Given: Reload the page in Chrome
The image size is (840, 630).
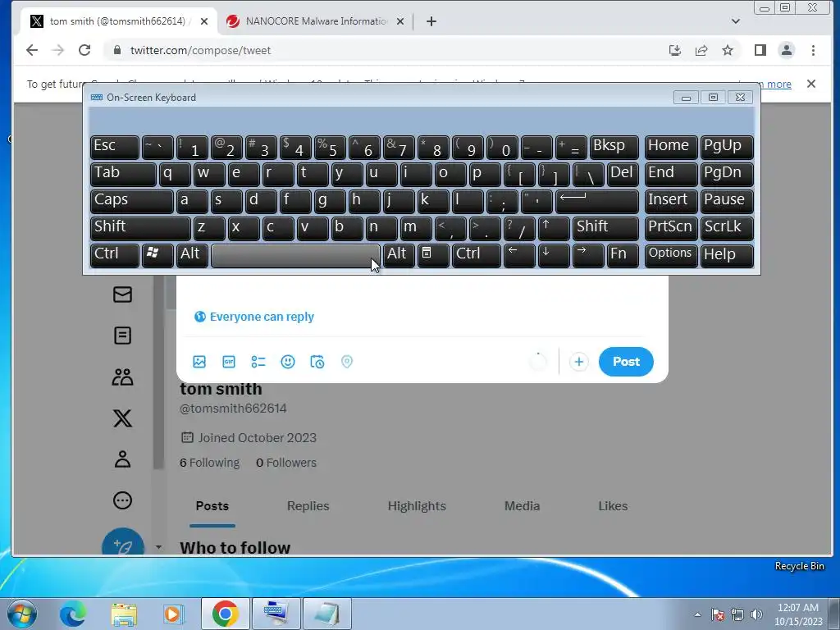Looking at the screenshot, I should click(84, 50).
